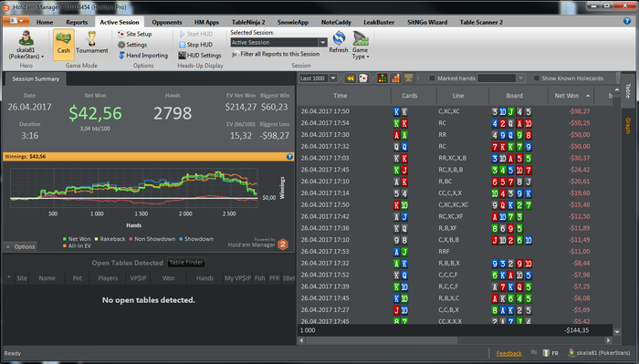
Task: Open the Opponents tab
Action: click(167, 22)
